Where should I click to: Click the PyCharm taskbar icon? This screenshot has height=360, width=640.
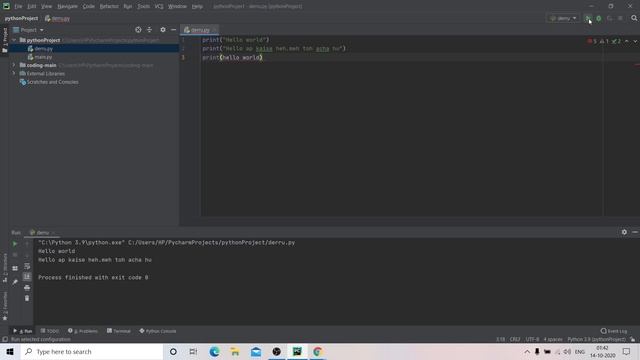tap(297, 351)
